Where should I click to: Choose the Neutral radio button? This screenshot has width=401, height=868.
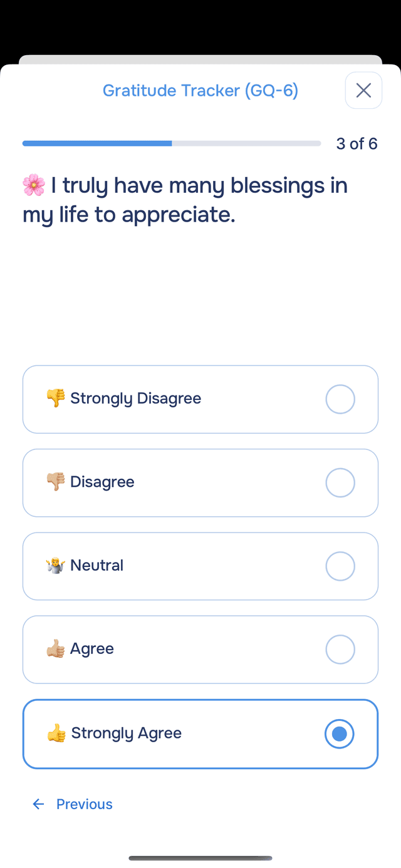click(x=340, y=566)
